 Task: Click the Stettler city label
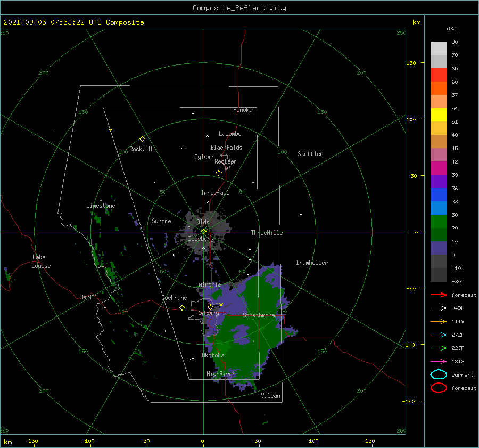310,154
